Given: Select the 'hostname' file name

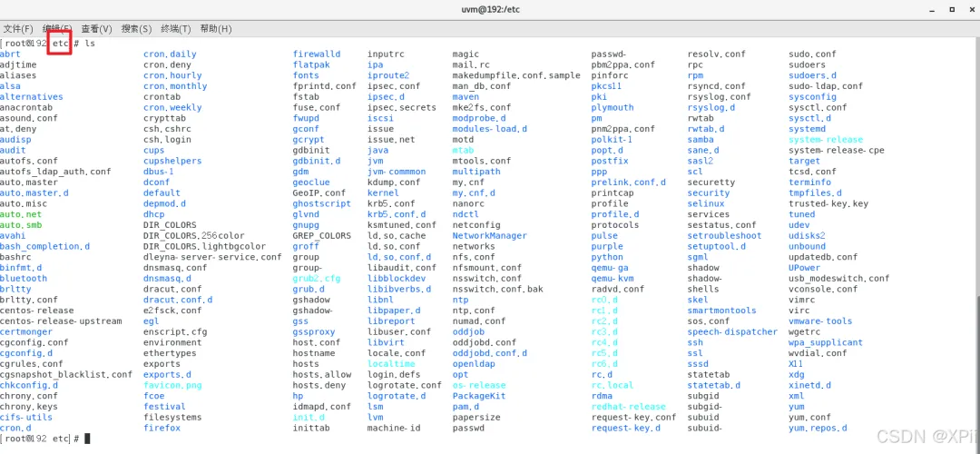Looking at the screenshot, I should (x=314, y=353).
